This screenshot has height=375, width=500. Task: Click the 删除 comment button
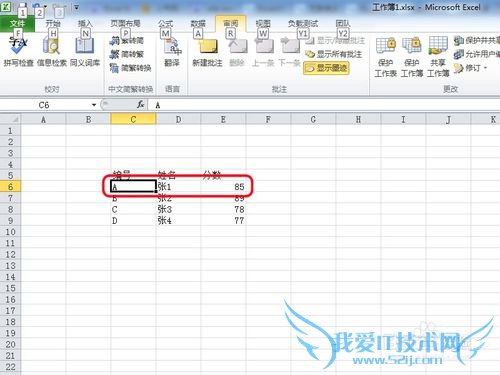[x=237, y=52]
